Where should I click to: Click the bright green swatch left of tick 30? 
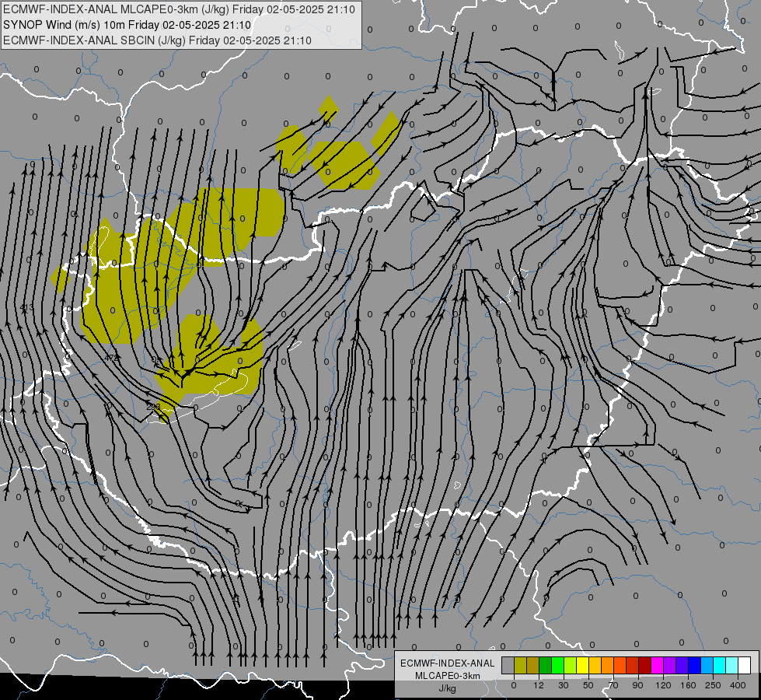[557, 665]
